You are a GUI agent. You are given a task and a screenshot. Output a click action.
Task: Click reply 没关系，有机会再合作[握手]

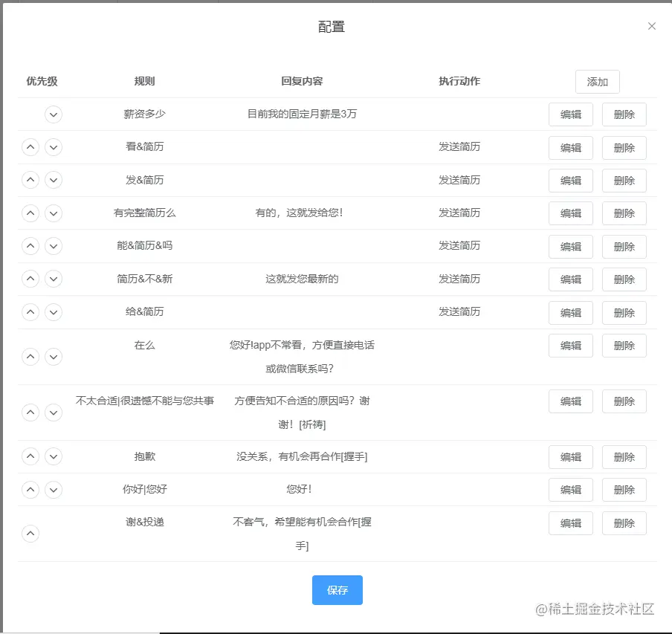point(302,456)
